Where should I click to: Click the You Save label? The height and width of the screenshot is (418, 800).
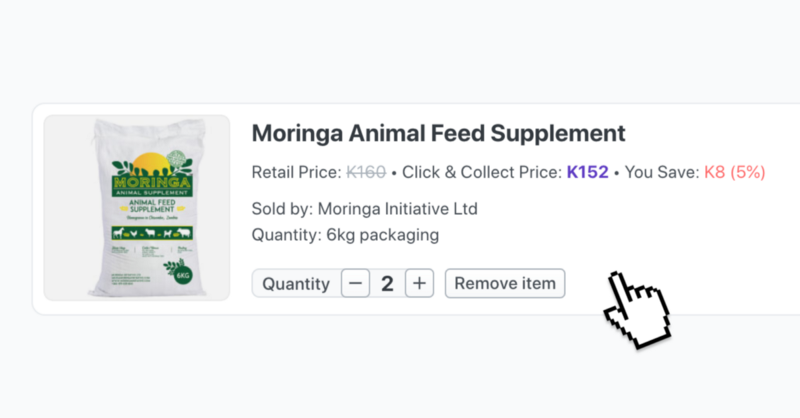(661, 172)
